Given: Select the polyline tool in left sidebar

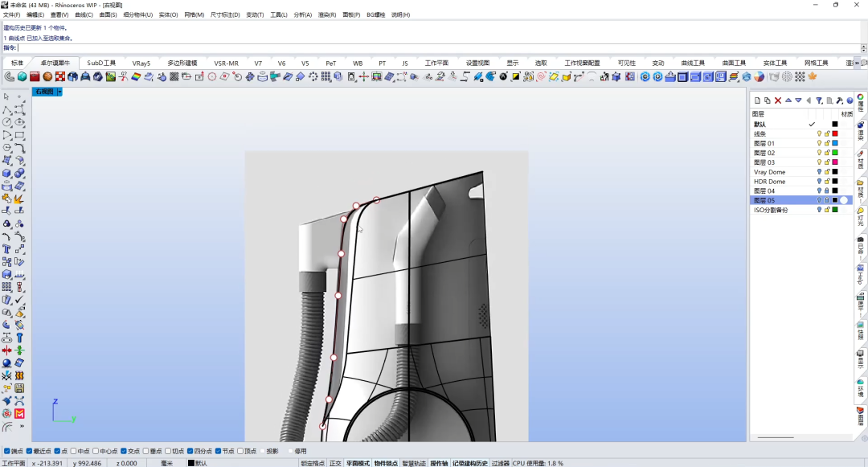Looking at the screenshot, I should point(6,110).
